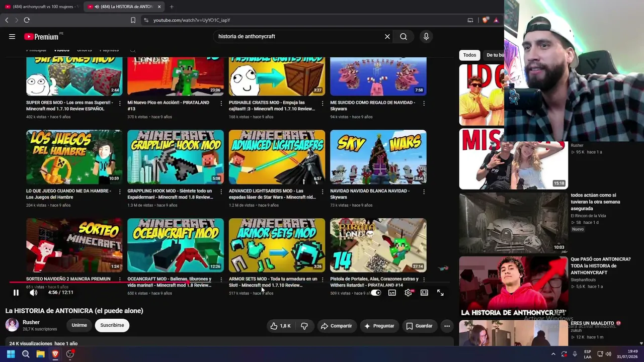Open the 'Advanced Lightsabers' thumbnail
644x362 pixels.
pos(277,157)
